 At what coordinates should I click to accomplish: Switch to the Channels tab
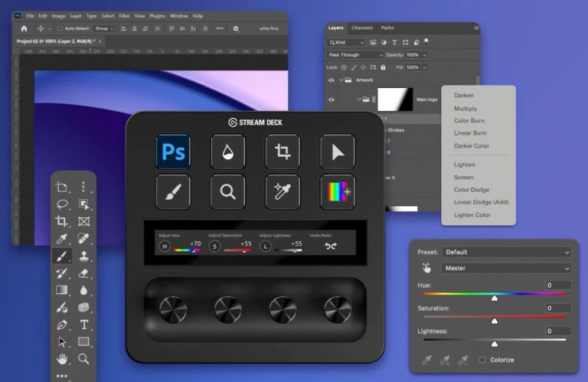(362, 28)
